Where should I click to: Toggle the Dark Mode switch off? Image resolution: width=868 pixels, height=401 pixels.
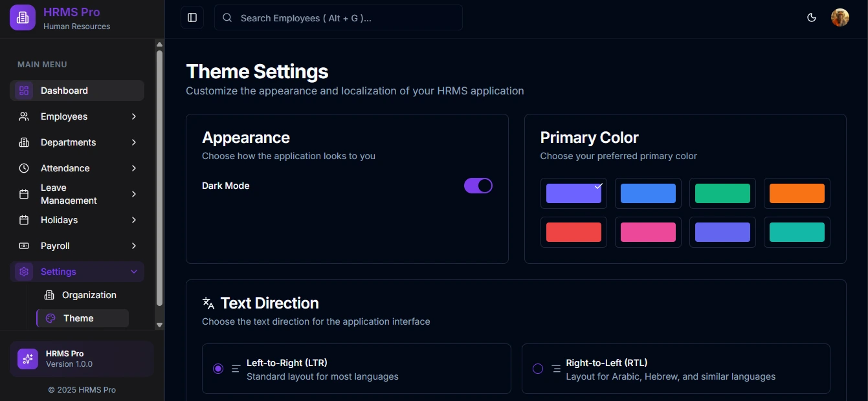[x=478, y=186]
